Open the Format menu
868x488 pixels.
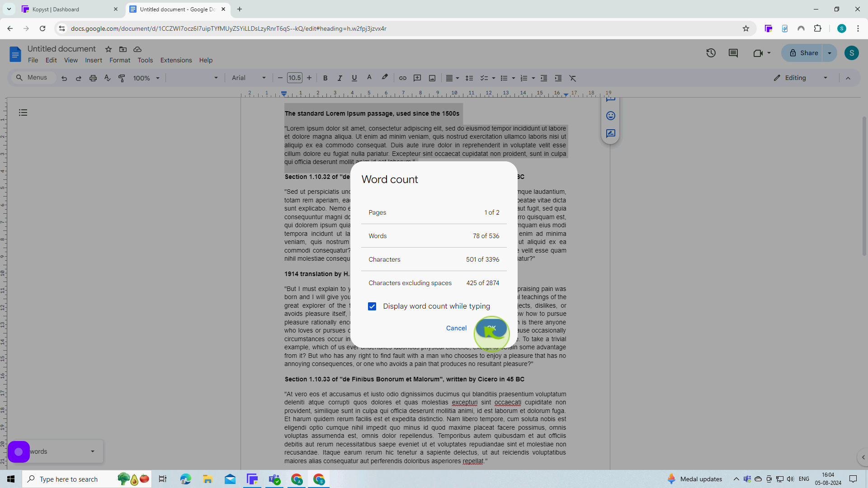(x=120, y=60)
